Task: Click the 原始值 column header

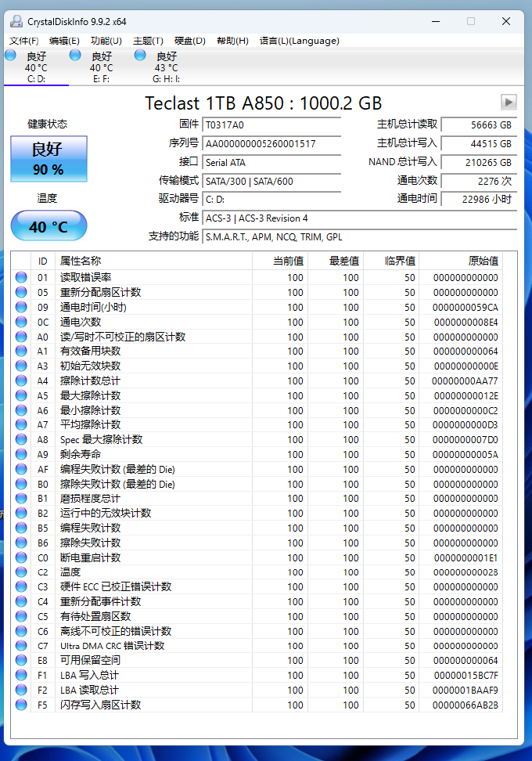Action: coord(461,261)
